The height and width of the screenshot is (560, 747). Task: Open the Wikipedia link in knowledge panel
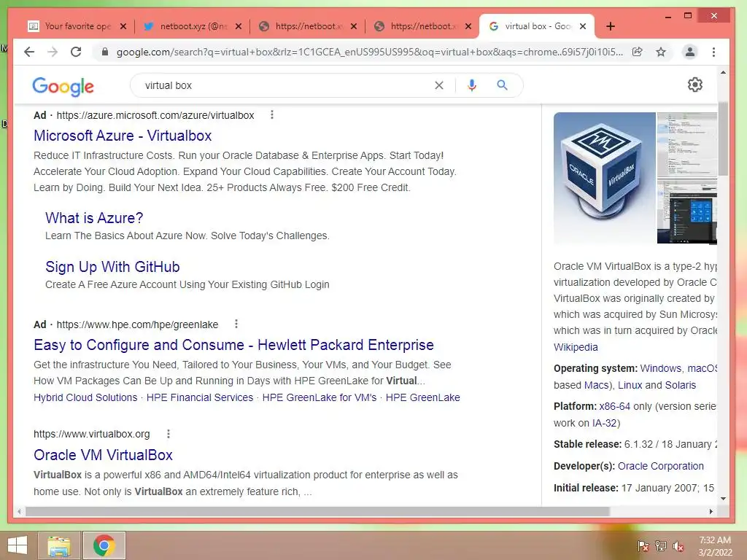pos(576,347)
